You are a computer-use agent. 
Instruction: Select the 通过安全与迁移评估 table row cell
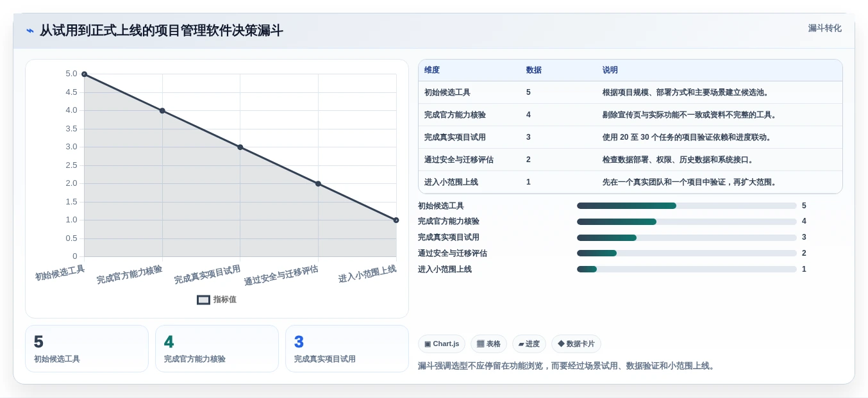(459, 160)
